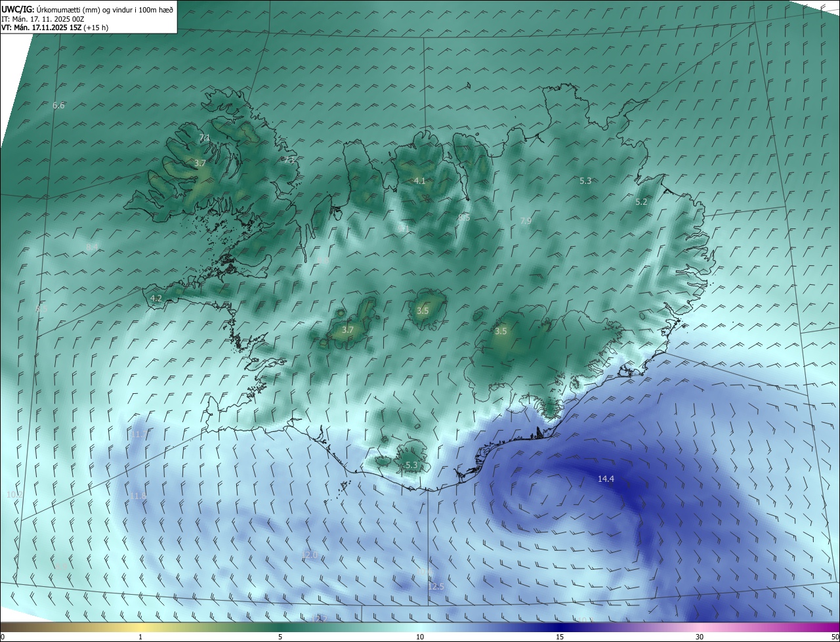Screen dimensions: 840x642
Task: Click the 50 tick on color scale
Action: (x=835, y=637)
